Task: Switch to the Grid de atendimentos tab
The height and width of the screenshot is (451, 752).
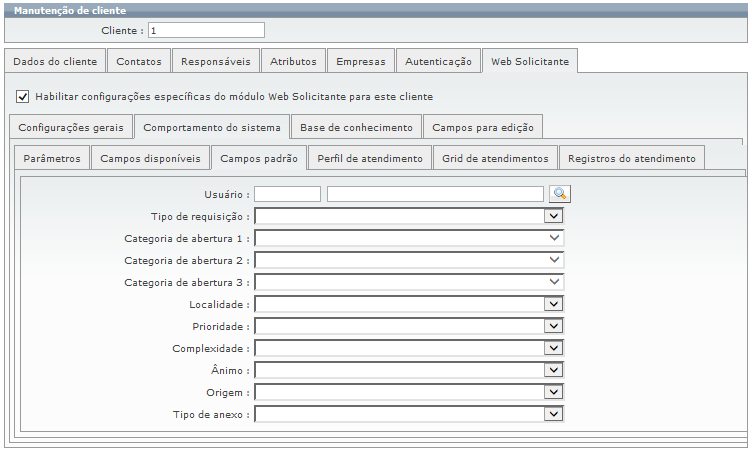Action: click(x=495, y=159)
